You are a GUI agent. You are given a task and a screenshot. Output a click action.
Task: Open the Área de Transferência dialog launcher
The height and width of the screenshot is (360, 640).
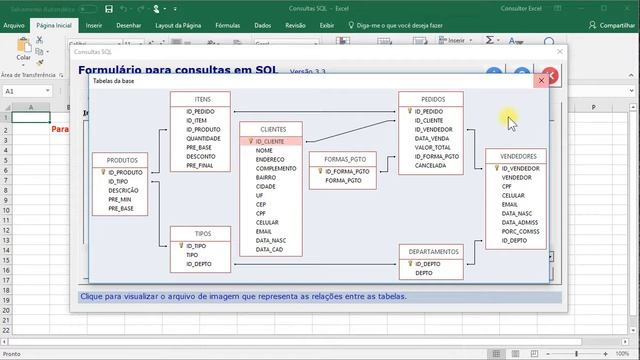click(x=61, y=76)
